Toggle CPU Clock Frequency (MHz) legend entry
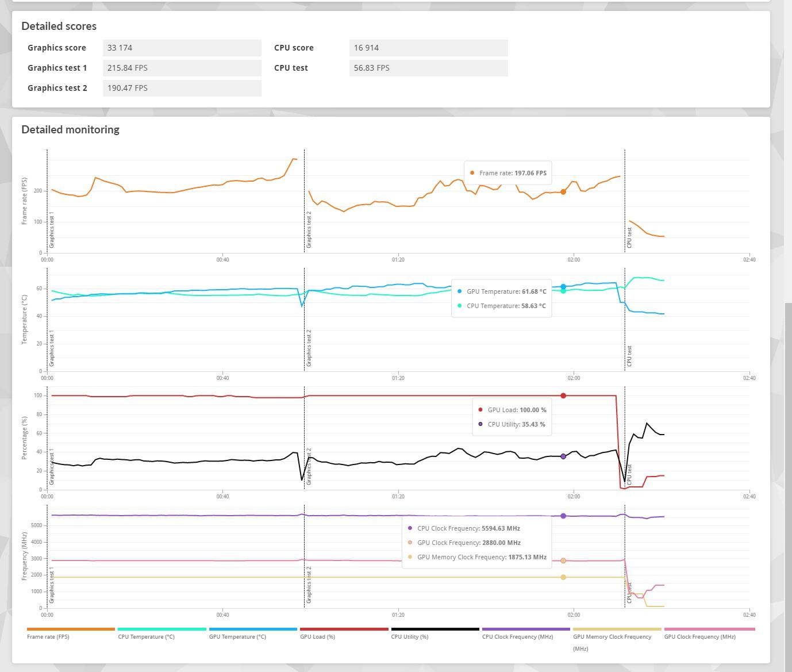Viewport: 792px width, 672px height. [526, 633]
